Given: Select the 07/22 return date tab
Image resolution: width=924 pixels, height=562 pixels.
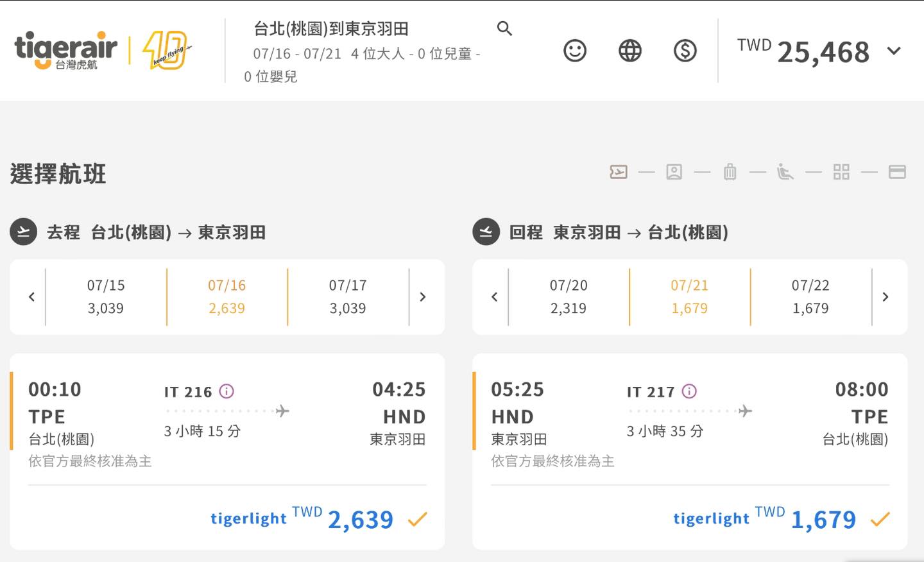Looking at the screenshot, I should tap(810, 297).
